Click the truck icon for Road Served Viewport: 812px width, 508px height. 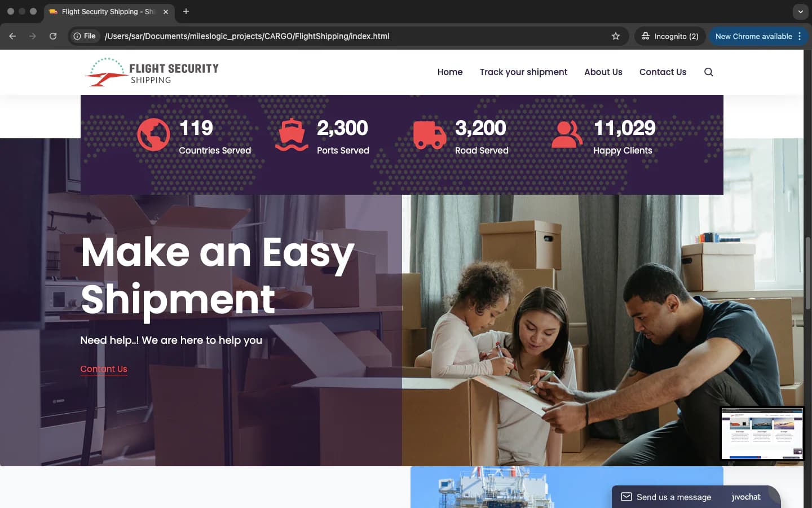[x=430, y=135]
